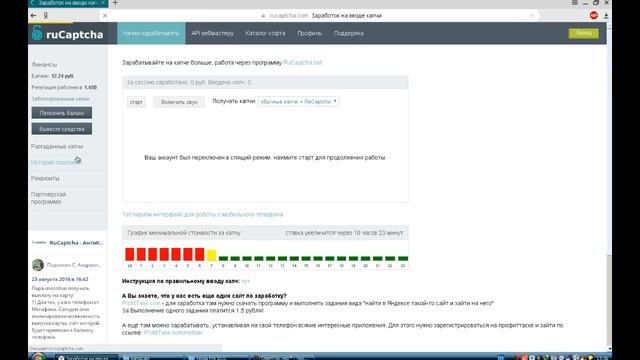Open Разгаданные капчи sidebar item
Screen dimensions: 640x360
click(x=57, y=146)
